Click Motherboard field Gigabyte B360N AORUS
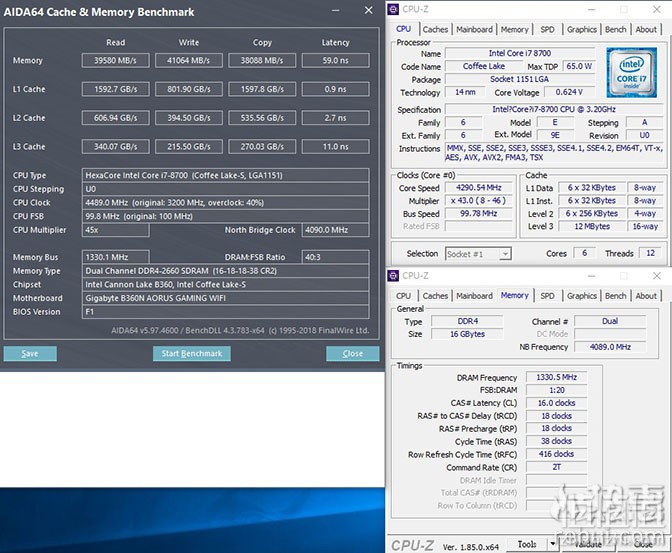Screen dimensions: 672x553 click(225, 298)
